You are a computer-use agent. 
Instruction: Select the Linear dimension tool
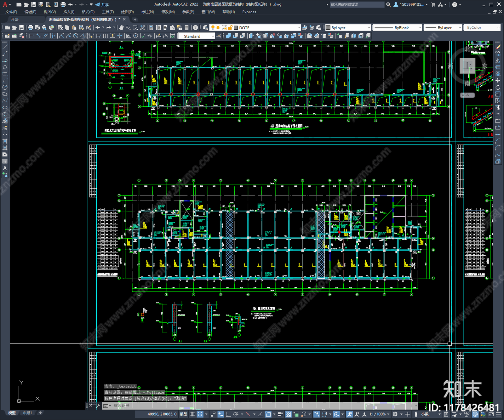coord(31,36)
